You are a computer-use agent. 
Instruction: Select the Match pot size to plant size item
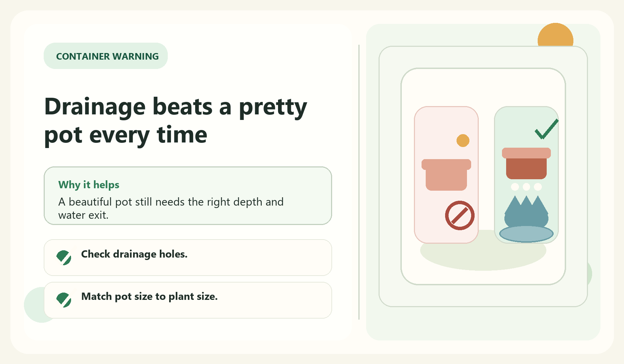[188, 300]
